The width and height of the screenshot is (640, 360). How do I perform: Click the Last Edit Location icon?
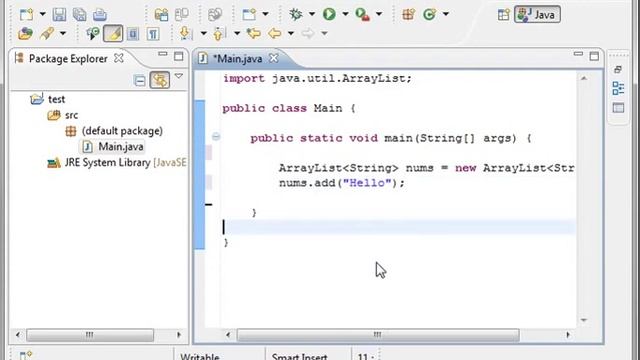[254, 33]
